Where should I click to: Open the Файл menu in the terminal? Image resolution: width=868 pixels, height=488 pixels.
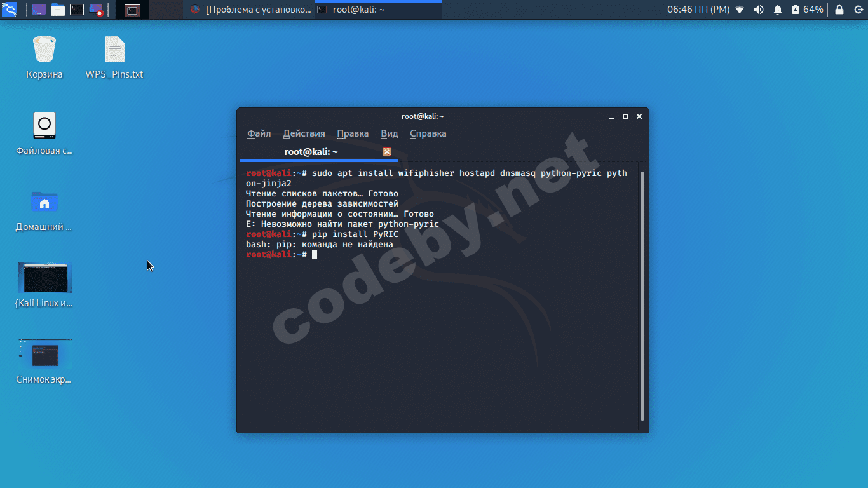click(x=259, y=133)
